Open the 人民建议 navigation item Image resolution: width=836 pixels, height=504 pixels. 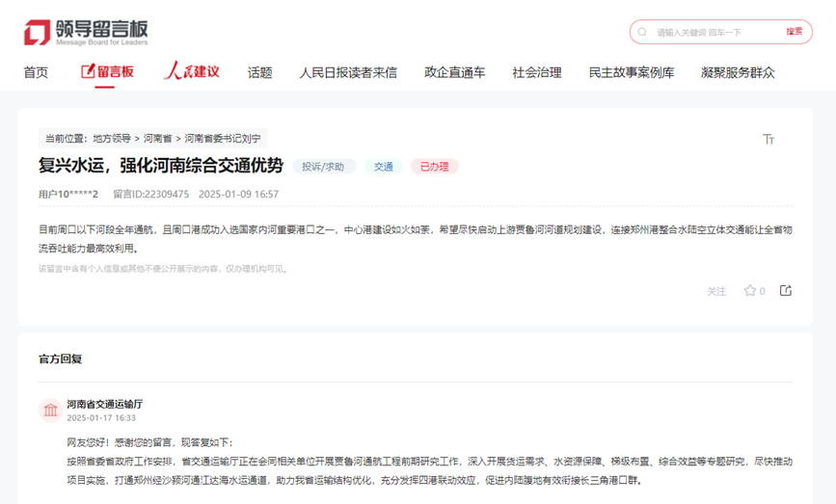coord(191,72)
